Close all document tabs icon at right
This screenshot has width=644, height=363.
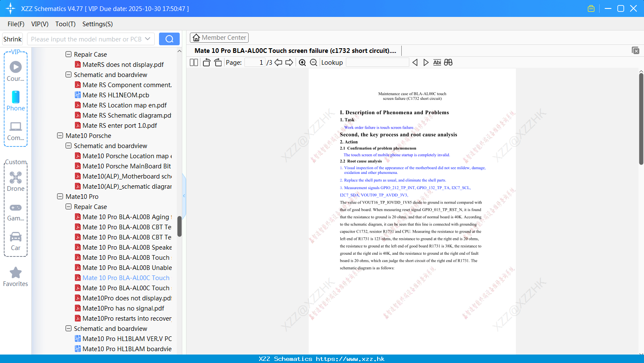[x=636, y=50]
